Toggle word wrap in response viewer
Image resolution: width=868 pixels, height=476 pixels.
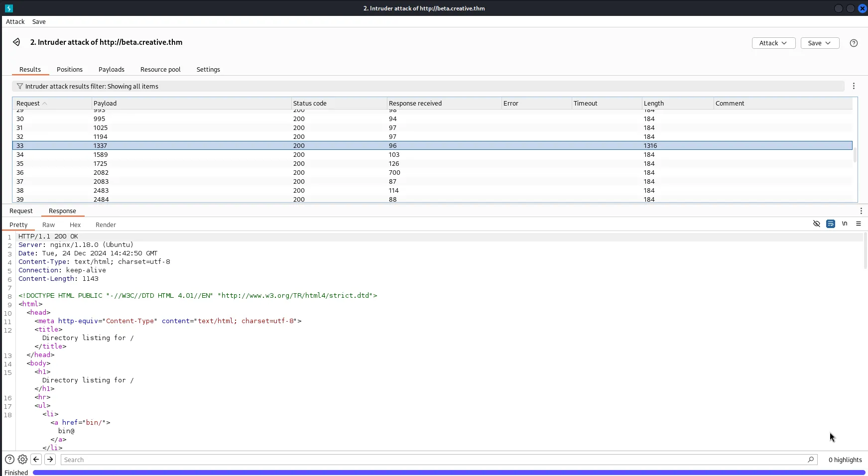coord(831,224)
